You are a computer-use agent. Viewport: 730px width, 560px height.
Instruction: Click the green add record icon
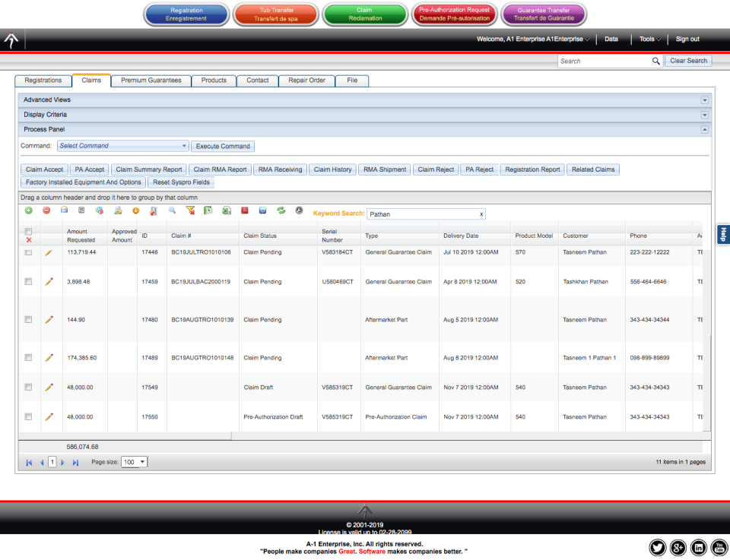click(x=28, y=210)
